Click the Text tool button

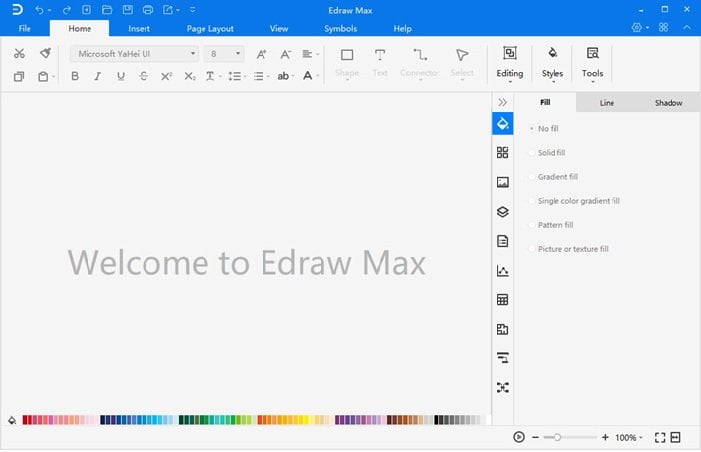(380, 63)
